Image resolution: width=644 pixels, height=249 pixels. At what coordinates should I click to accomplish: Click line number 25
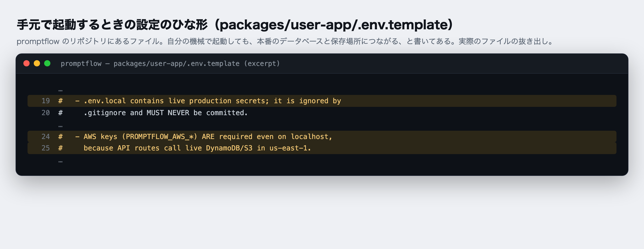46,148
